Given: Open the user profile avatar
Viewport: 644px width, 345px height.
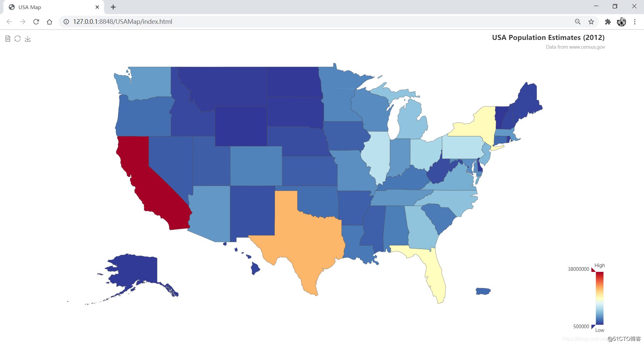Looking at the screenshot, I should pos(622,22).
